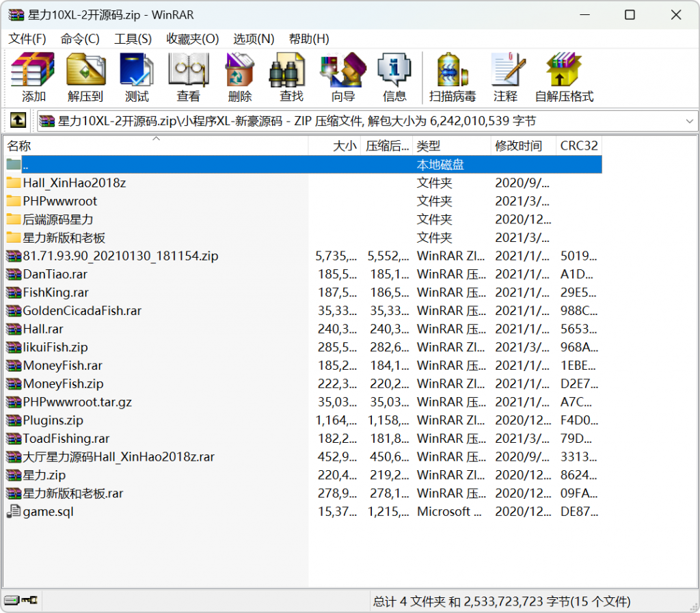Expand the archive path dropdown arrow
The image size is (700, 613).
689,122
